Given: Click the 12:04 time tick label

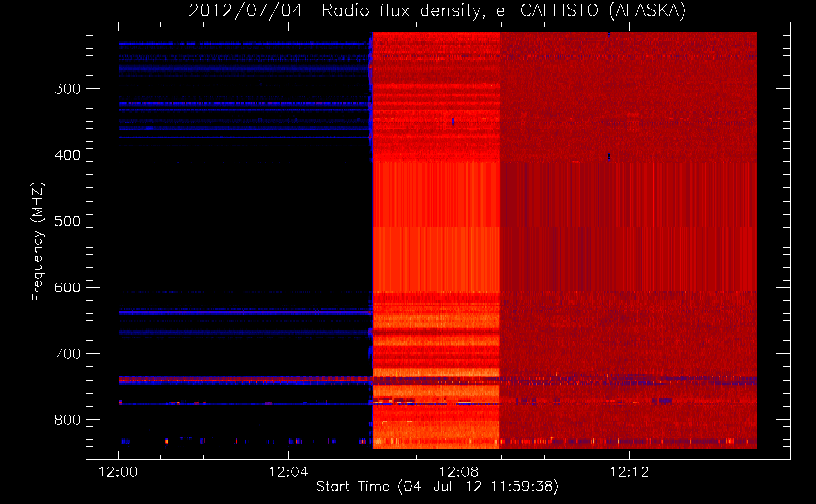Looking at the screenshot, I should pos(288,472).
